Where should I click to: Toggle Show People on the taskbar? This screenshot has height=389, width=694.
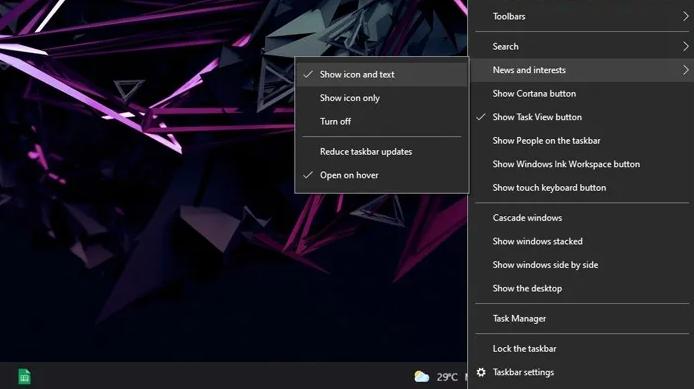582,140
